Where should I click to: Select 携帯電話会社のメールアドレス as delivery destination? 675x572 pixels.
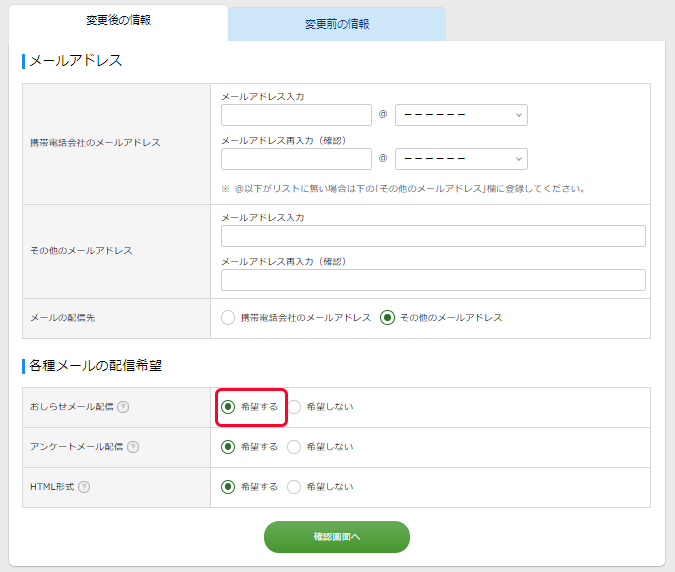228,318
